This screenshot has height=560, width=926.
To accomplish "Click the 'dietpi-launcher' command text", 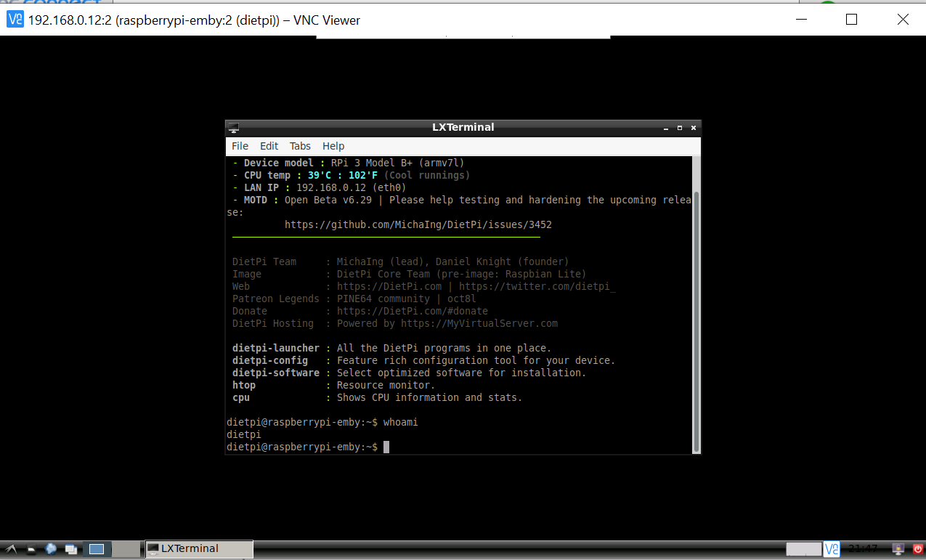I will click(x=276, y=348).
